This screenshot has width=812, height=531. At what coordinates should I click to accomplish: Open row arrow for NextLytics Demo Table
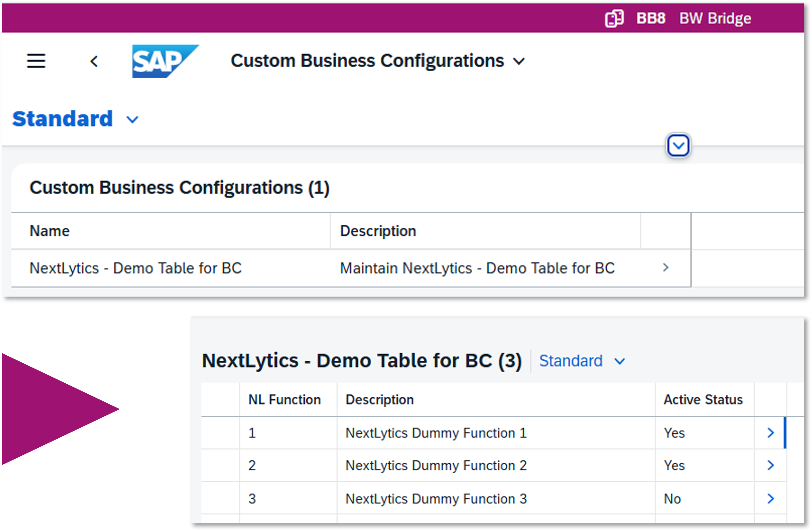pos(665,268)
